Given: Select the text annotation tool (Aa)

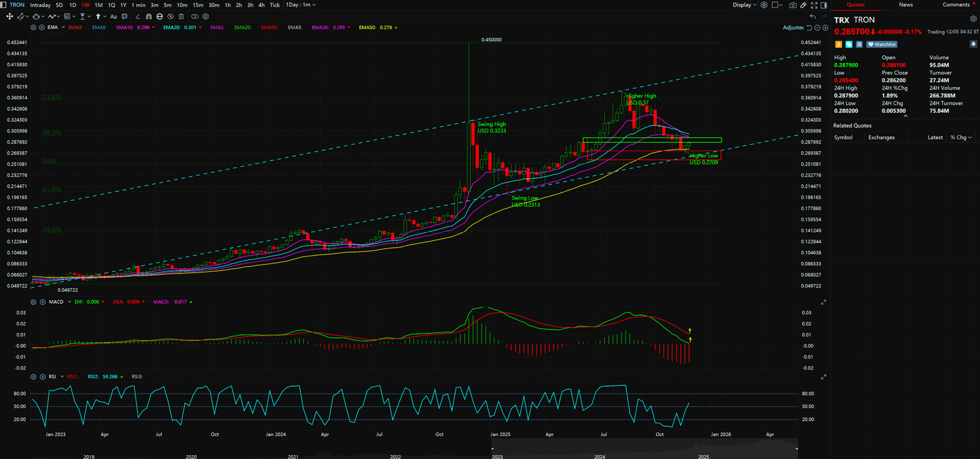Looking at the screenshot, I should 113,17.
